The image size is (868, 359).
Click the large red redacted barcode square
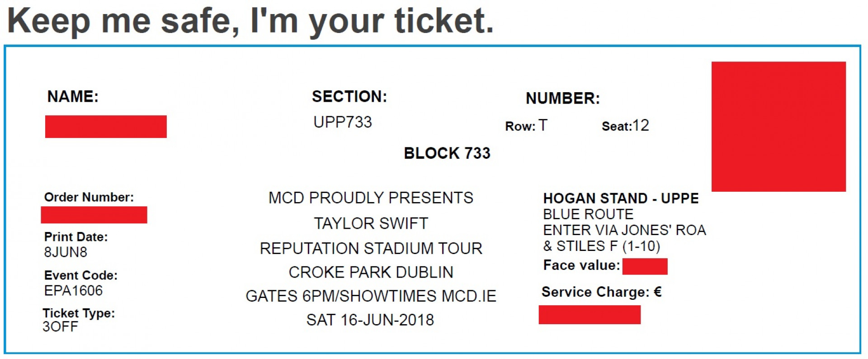pos(778,127)
